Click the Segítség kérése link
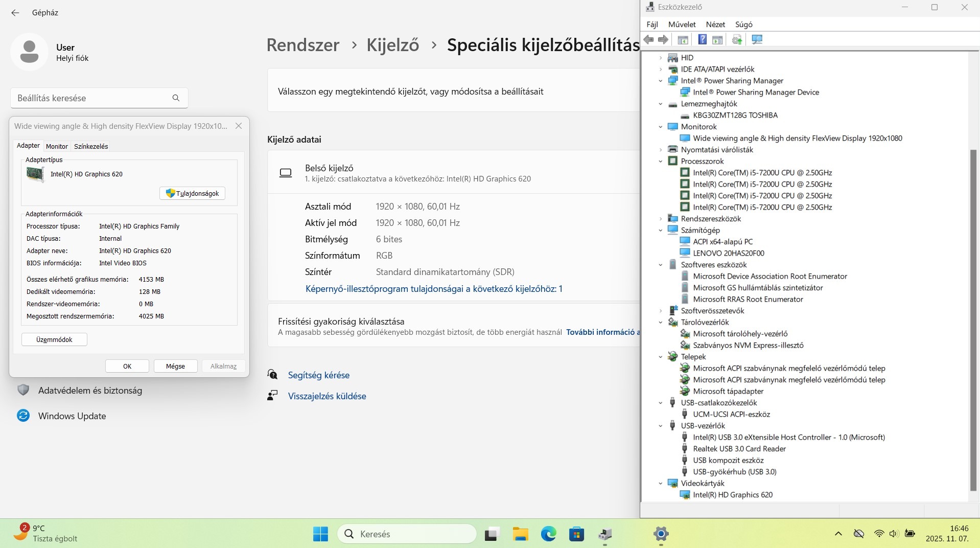The width and height of the screenshot is (980, 548). click(319, 375)
